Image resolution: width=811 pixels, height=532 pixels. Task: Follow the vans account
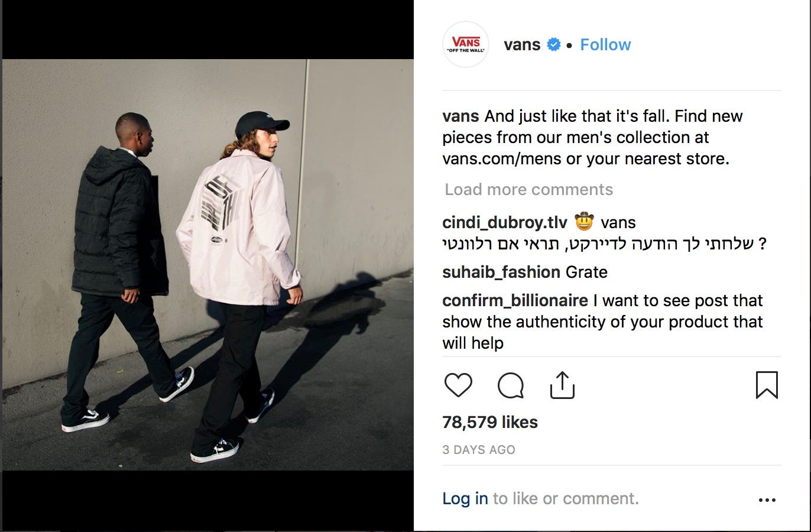coord(605,45)
